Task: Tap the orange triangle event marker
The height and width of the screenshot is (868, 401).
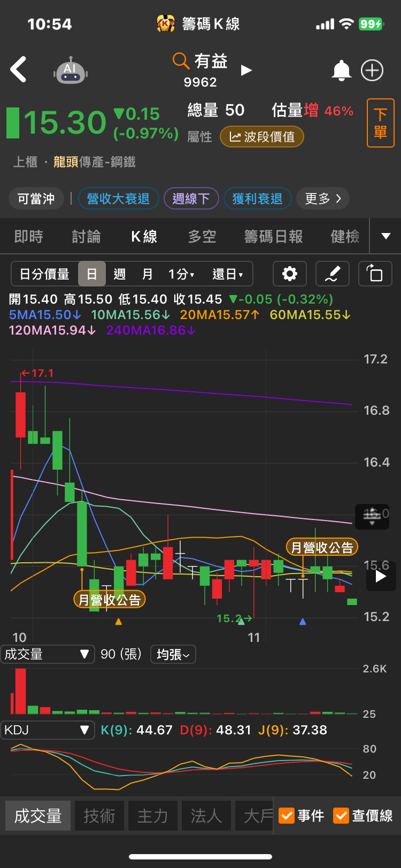Action: (119, 622)
